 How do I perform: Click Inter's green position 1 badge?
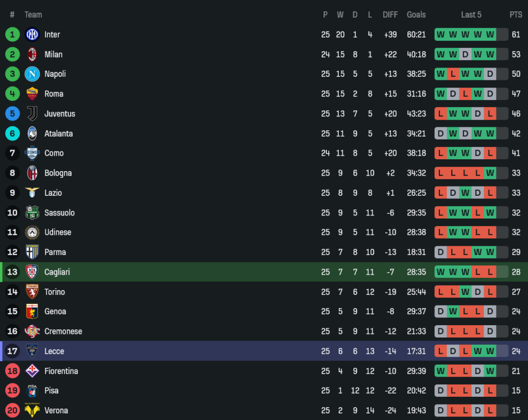pyautogui.click(x=12, y=35)
